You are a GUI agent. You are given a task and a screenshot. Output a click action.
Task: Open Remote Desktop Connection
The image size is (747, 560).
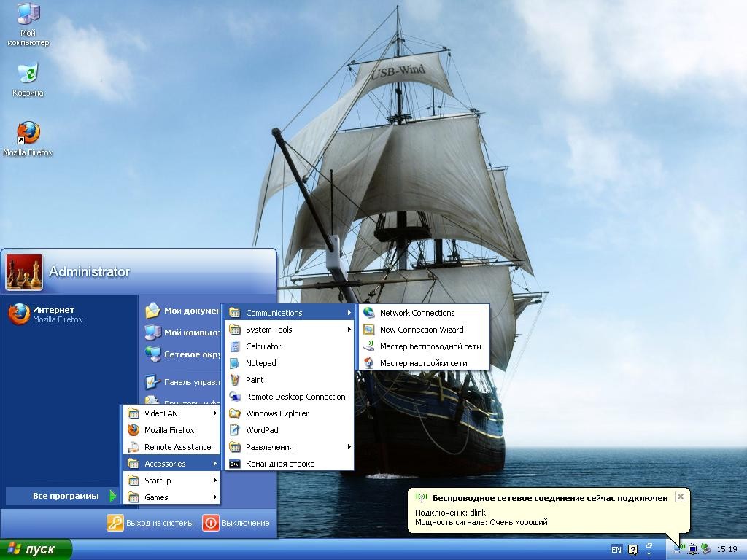[x=290, y=397]
